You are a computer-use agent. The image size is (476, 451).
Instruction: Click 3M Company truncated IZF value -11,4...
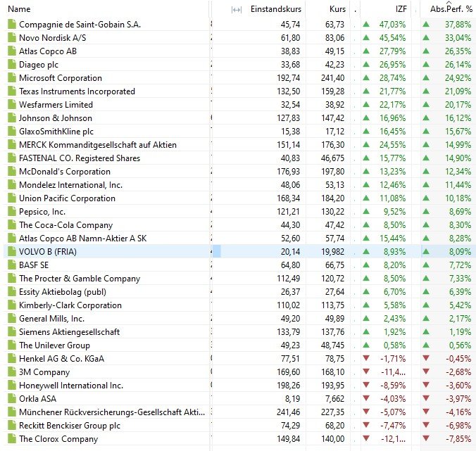coord(393,371)
